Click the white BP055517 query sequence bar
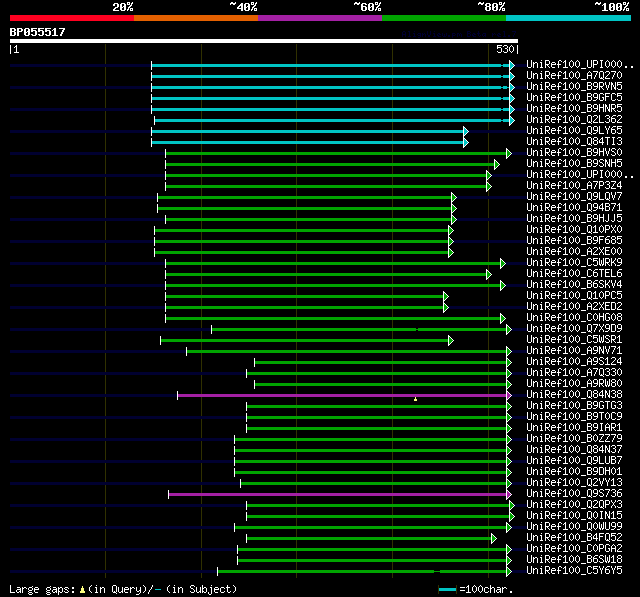Image resolution: width=640 pixels, height=597 pixels. coord(264,41)
